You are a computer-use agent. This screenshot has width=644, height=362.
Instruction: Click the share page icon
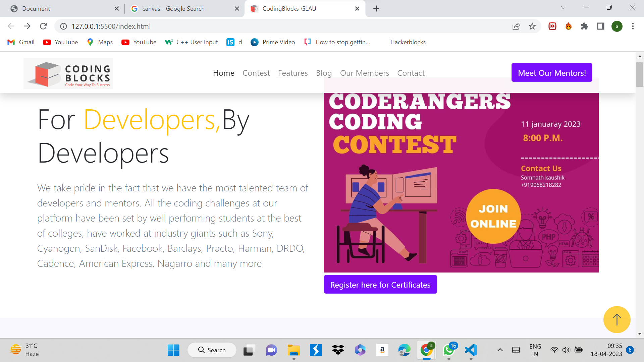click(516, 26)
